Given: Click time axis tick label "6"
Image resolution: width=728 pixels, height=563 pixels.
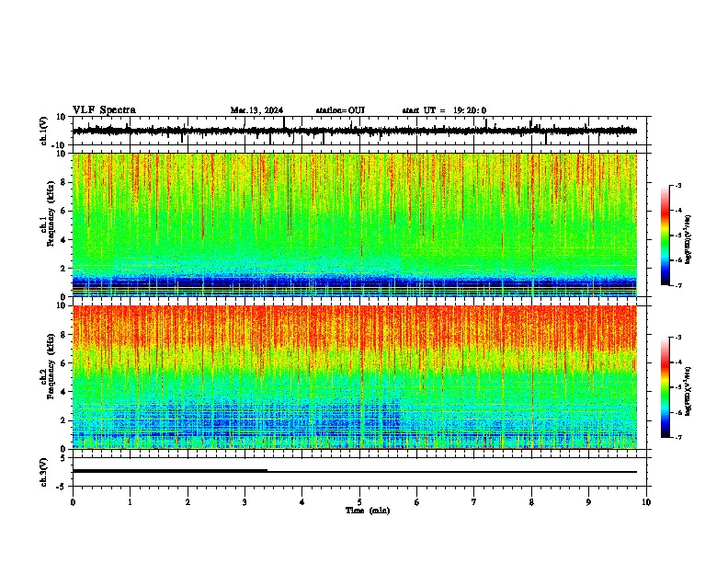Looking at the screenshot, I should click(417, 502).
